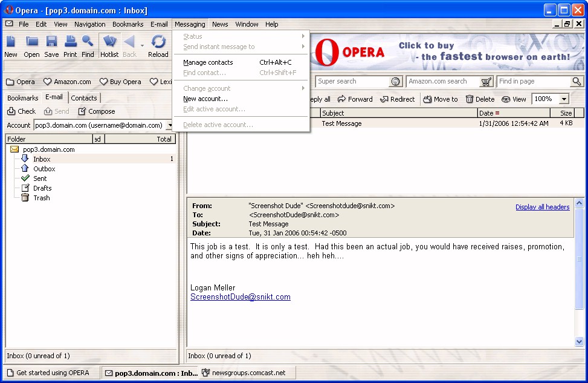Image resolution: width=588 pixels, height=383 pixels.
Task: Click the Forward message button
Action: click(x=355, y=99)
